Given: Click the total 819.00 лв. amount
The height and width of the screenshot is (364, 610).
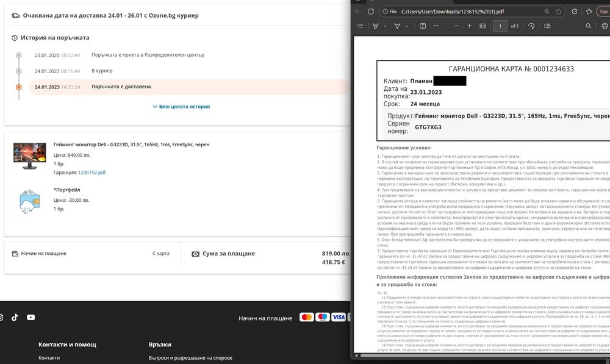Looking at the screenshot, I should pyautogui.click(x=336, y=254).
